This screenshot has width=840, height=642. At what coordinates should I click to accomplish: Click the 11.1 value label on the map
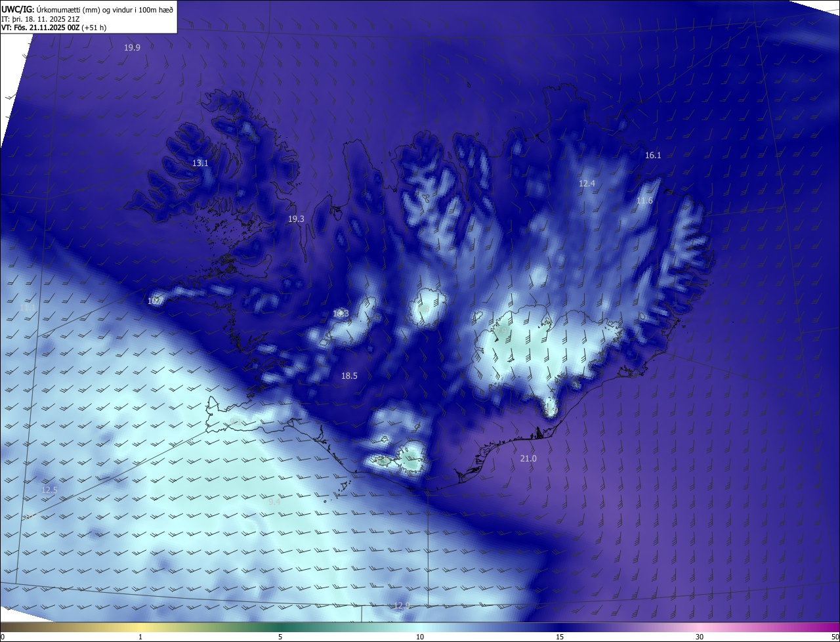pos(28,307)
